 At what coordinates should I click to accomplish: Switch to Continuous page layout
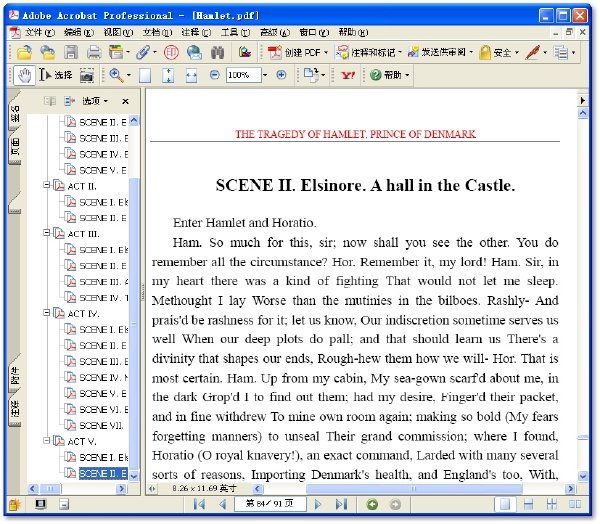coord(528,504)
